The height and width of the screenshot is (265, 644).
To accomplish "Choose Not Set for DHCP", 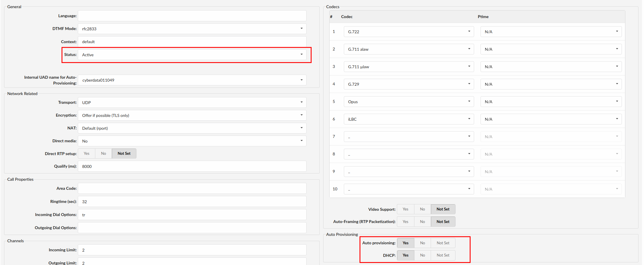I will tap(443, 255).
